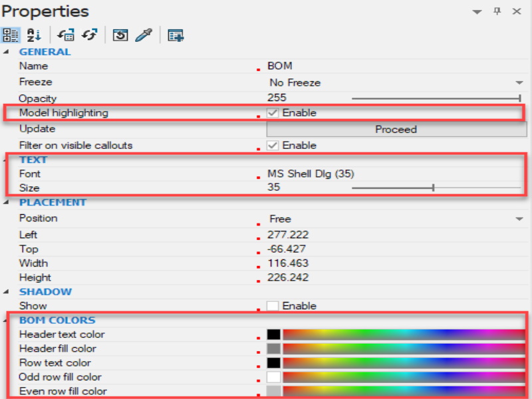Viewport: 532px width, 399px height.
Task: Click the collapse-to-dialog toolbar icon
Action: click(66, 35)
